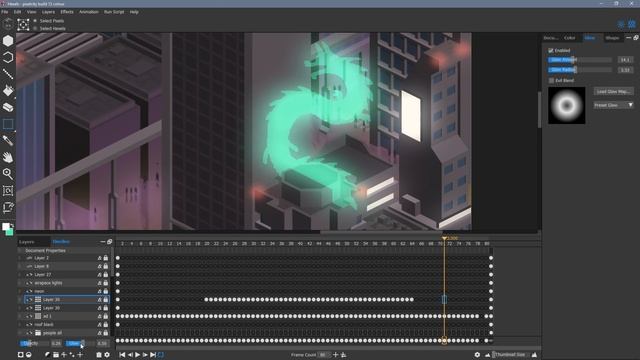Select the rectangle marquee selection tool
Screen dimensions: 640x360
[x=8, y=124]
